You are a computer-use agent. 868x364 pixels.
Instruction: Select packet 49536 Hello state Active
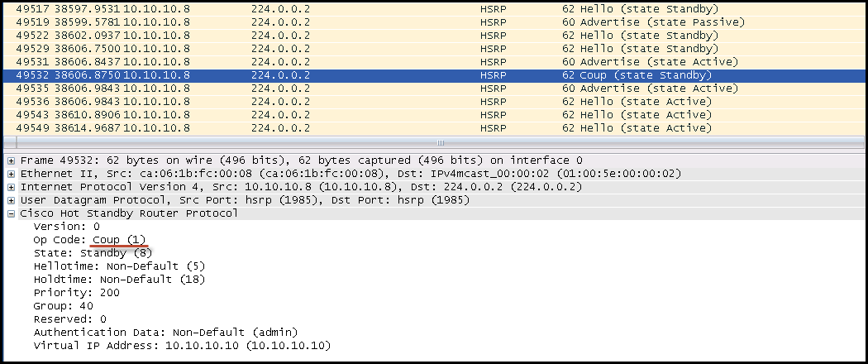(x=433, y=102)
